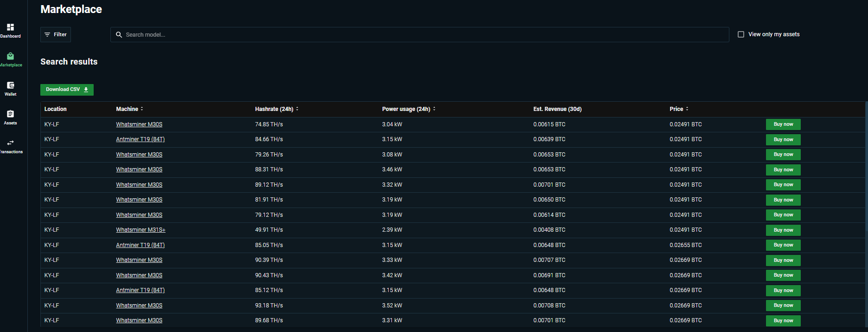868x332 pixels.
Task: Open Whatsminer M30S link with 89.68 TH/s
Action: (x=139, y=320)
